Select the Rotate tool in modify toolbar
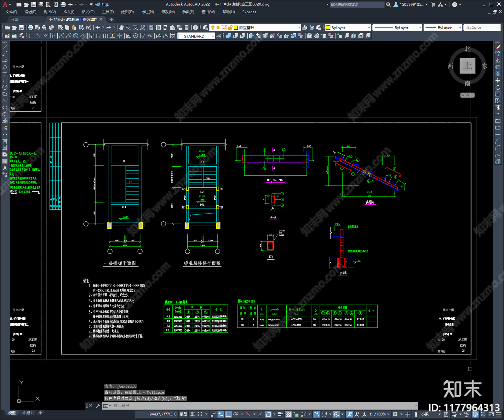The image size is (504, 420). [498, 87]
